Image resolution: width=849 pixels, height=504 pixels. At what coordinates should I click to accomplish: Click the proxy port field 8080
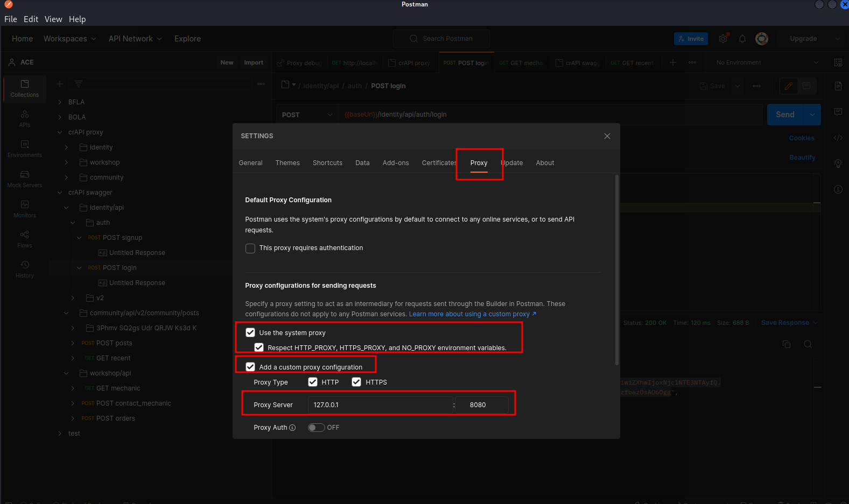(x=482, y=405)
